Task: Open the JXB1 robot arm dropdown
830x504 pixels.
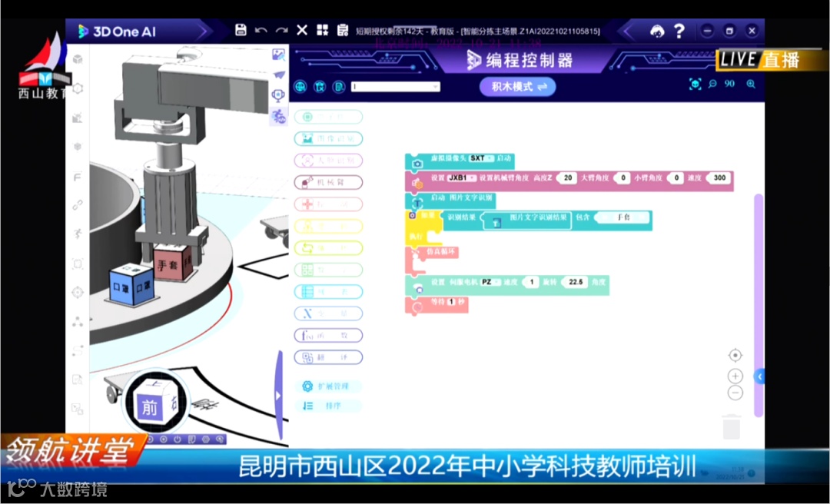Action: [x=462, y=178]
